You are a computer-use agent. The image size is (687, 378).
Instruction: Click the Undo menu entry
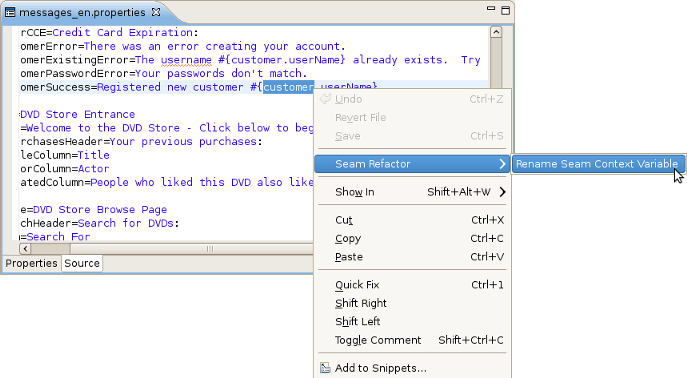click(x=412, y=99)
